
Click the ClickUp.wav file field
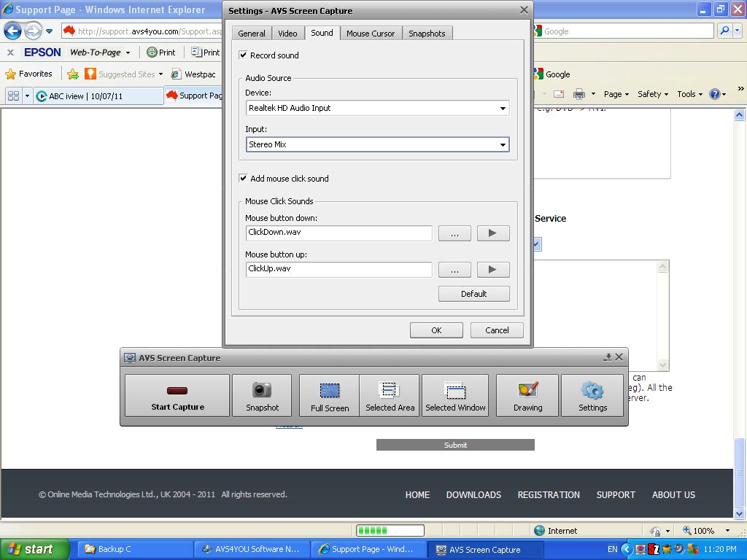click(x=338, y=270)
